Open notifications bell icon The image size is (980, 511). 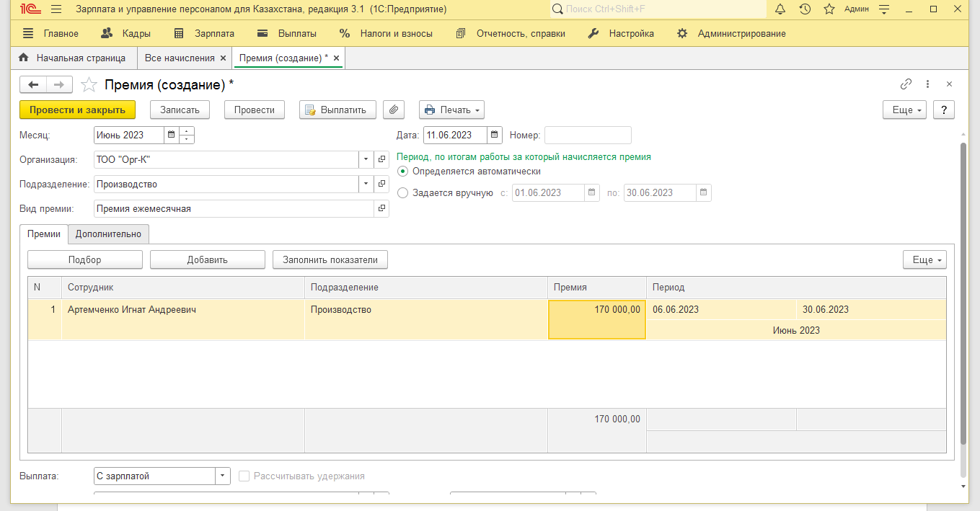[x=780, y=9]
